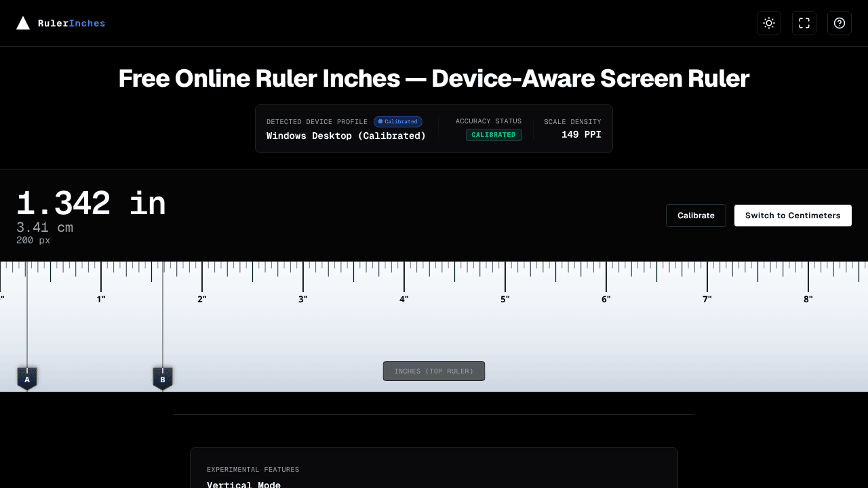Image resolution: width=868 pixels, height=488 pixels.
Task: Click the 3.41 cm value
Action: pos(45,227)
